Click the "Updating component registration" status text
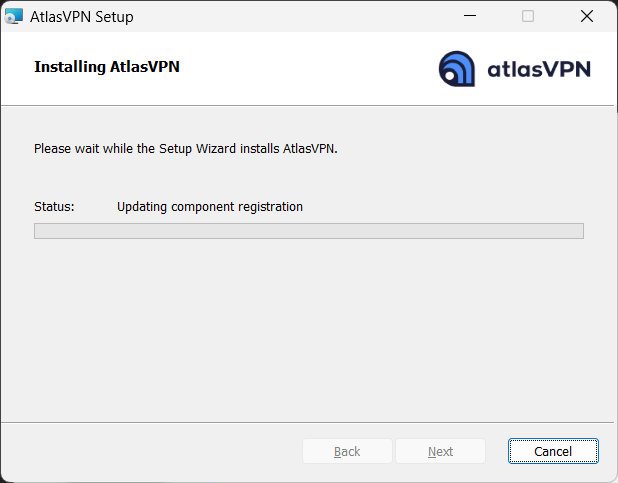 (209, 207)
